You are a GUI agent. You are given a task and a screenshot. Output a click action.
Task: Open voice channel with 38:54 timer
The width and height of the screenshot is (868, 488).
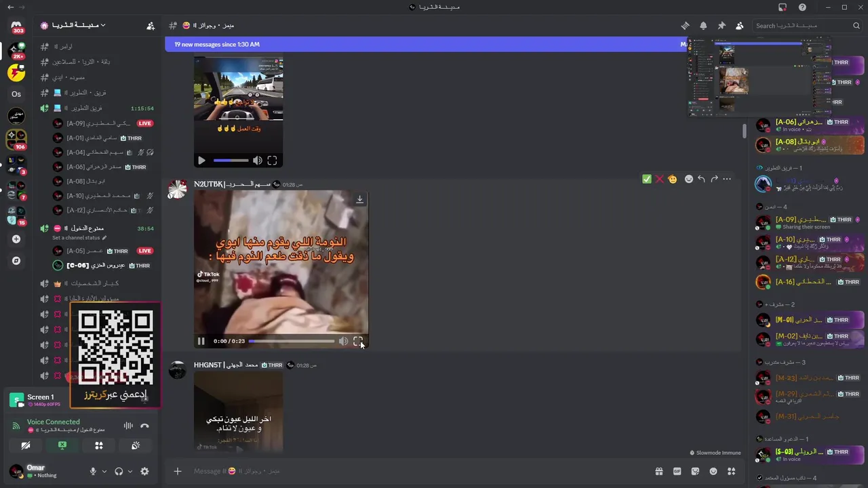pyautogui.click(x=97, y=228)
